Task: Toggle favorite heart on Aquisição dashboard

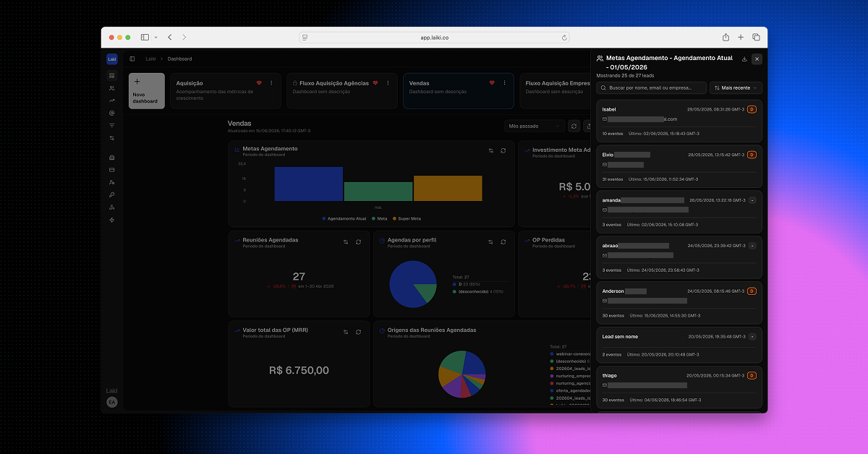Action: pyautogui.click(x=259, y=83)
